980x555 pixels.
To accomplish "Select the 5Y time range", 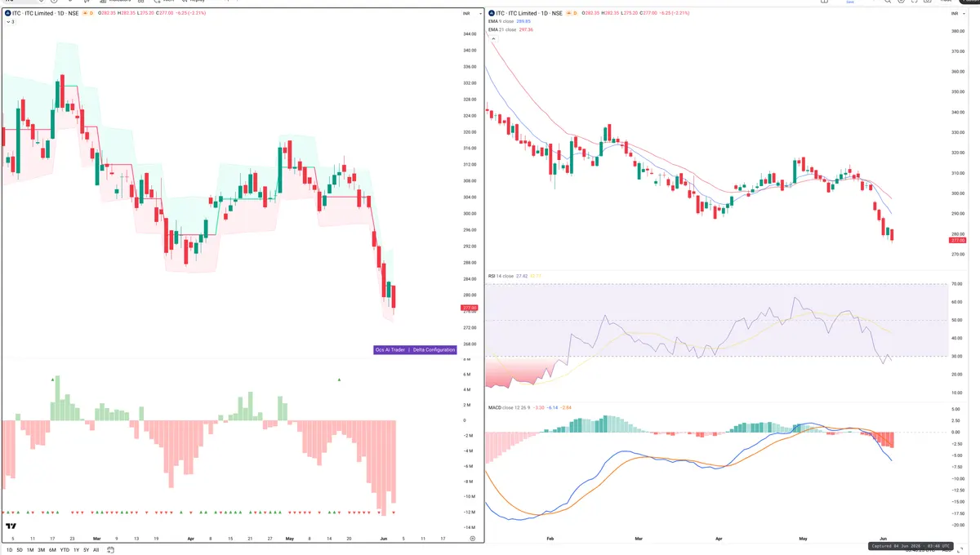I will [x=86, y=550].
